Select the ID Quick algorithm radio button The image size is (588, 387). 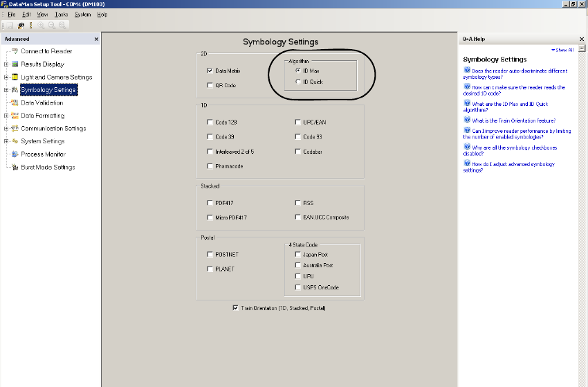[298, 82]
